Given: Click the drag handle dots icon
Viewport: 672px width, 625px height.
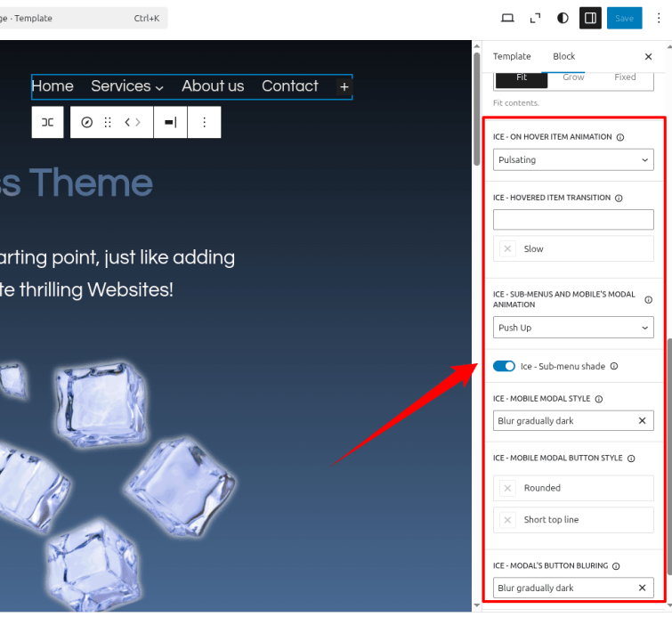Looking at the screenshot, I should (x=108, y=123).
